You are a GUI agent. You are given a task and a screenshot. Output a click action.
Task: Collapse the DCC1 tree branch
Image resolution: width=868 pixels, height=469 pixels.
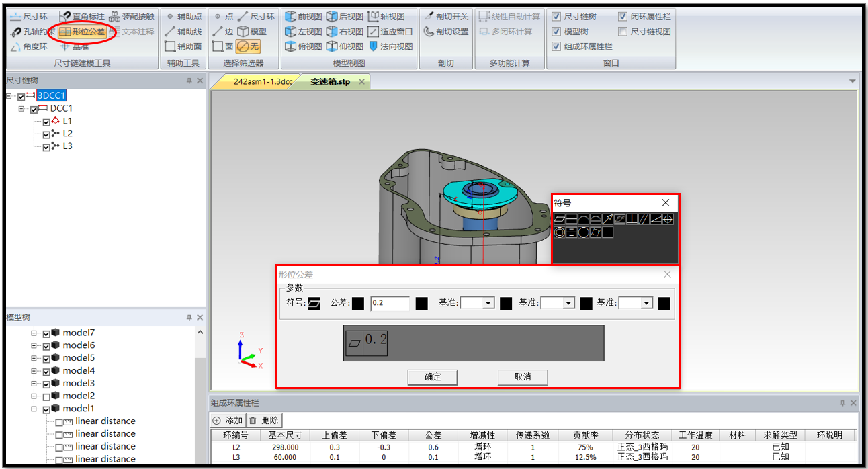point(20,108)
